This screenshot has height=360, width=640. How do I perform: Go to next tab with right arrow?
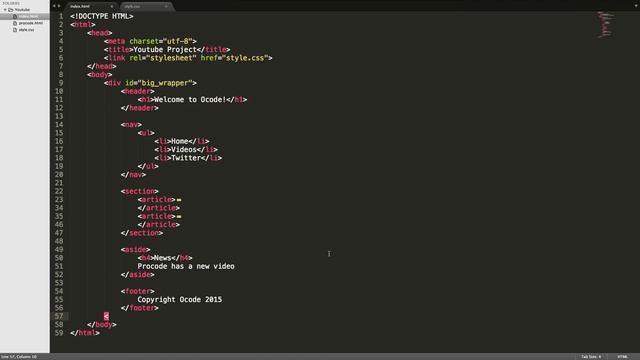(x=59, y=6)
